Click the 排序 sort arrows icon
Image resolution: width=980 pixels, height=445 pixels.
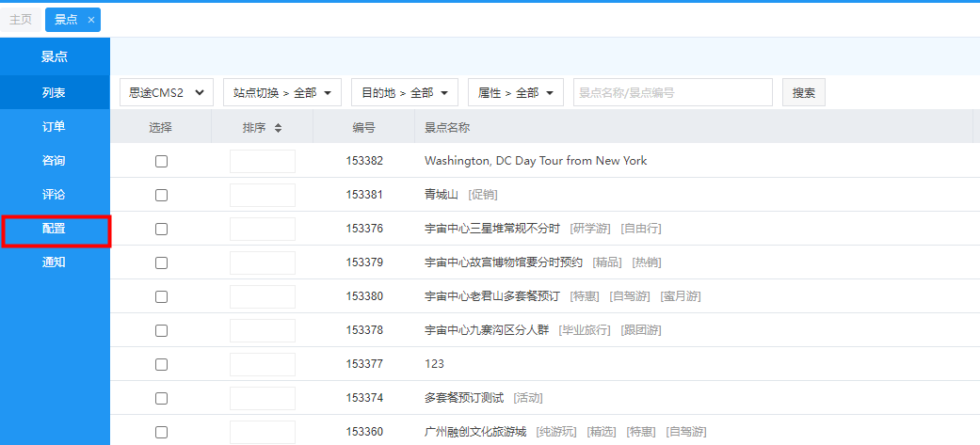click(x=278, y=128)
